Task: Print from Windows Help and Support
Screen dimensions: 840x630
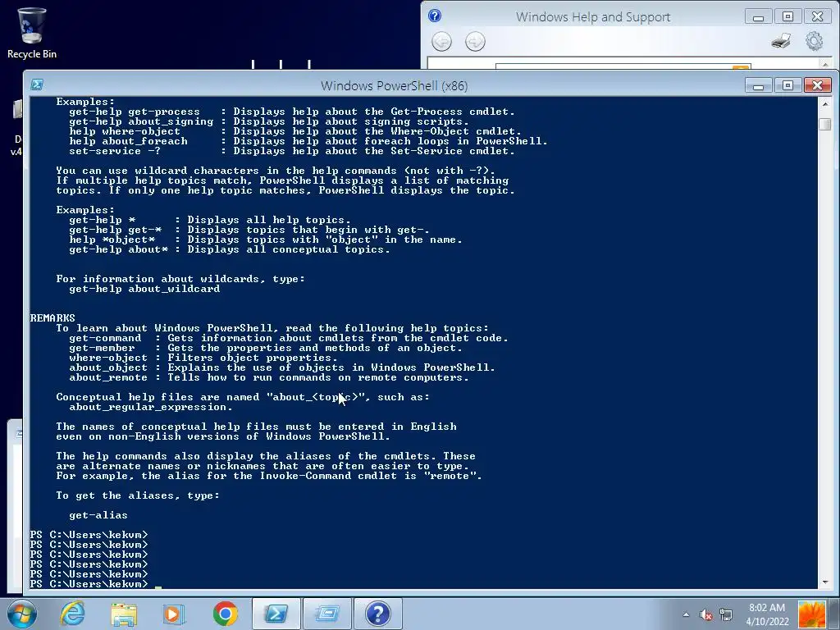Action: pyautogui.click(x=781, y=41)
